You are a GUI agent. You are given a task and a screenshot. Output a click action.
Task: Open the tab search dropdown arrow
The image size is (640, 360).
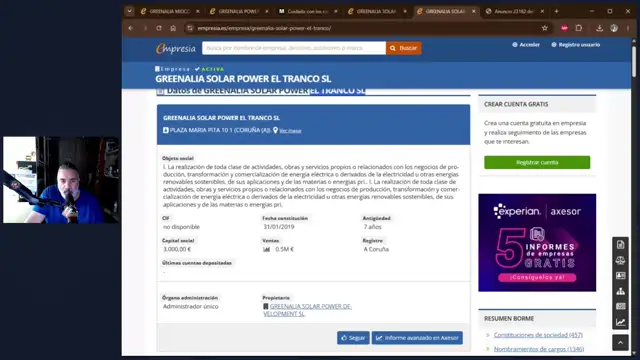pos(129,11)
